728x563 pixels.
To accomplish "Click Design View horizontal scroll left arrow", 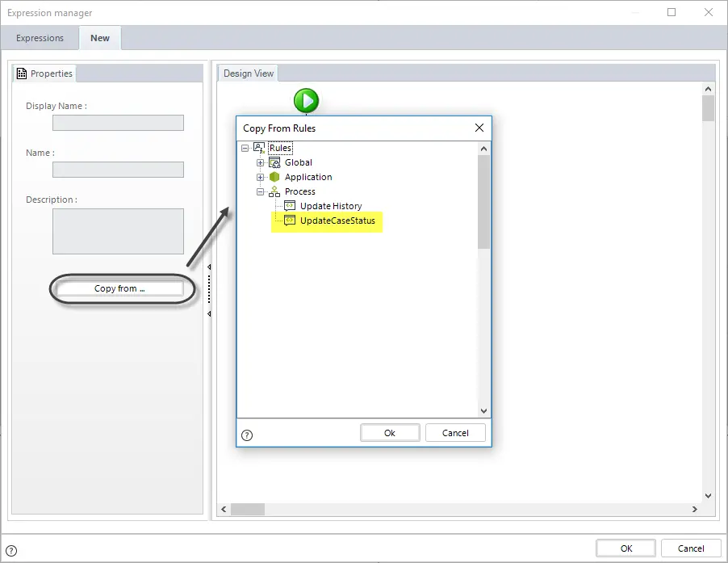I will tap(224, 509).
